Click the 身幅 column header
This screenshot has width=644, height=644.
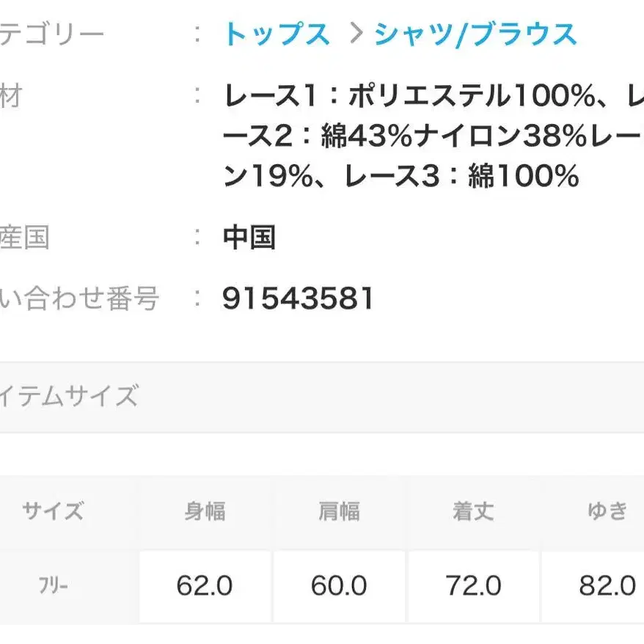click(x=205, y=511)
